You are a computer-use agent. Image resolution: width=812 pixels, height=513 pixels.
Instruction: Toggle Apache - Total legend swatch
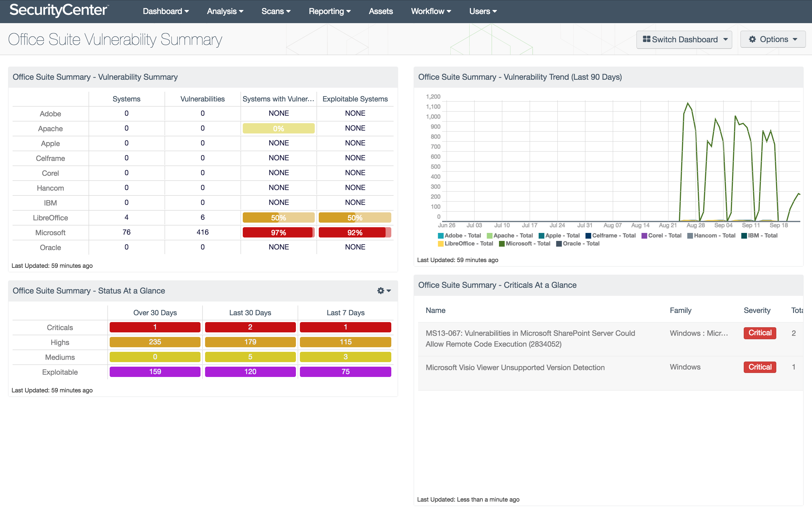point(489,235)
